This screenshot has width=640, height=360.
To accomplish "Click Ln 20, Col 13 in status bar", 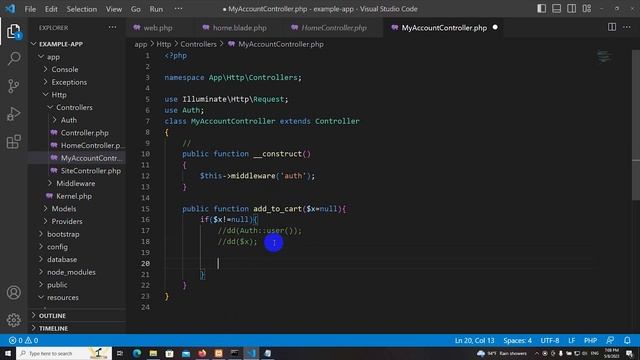I will tap(474, 340).
